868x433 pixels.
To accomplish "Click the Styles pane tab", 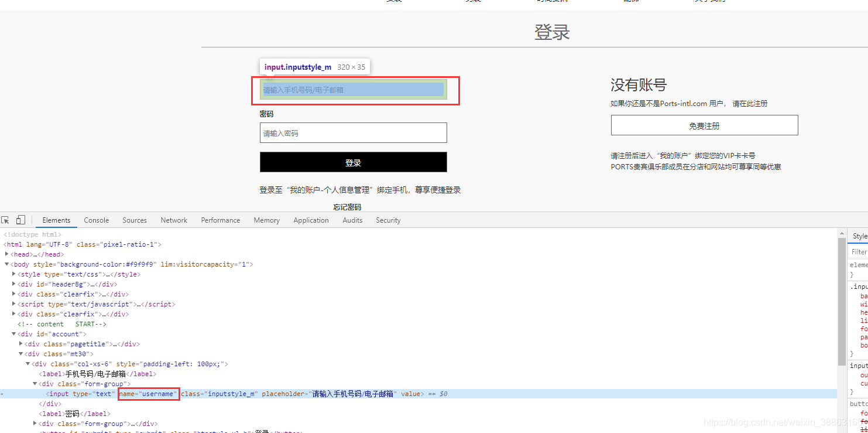I will pyautogui.click(x=859, y=236).
